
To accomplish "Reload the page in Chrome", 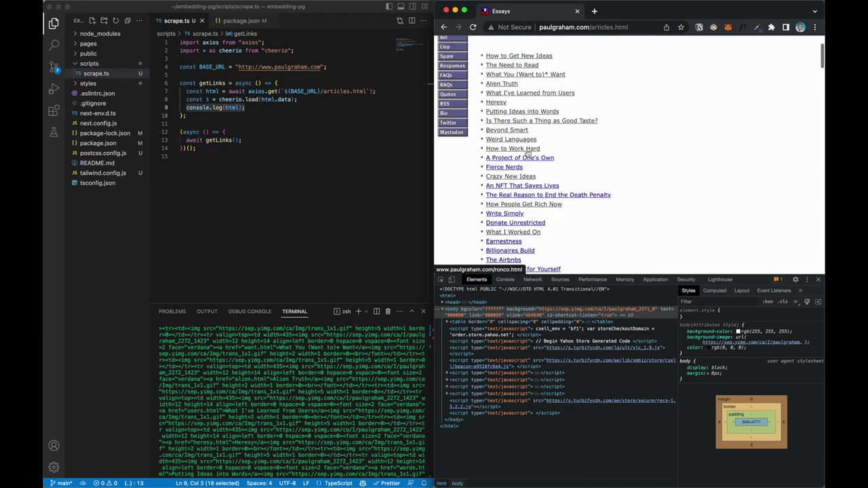I will tap(473, 27).
